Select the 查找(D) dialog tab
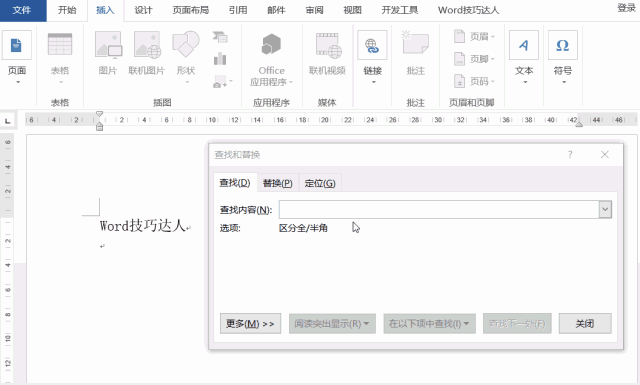This screenshot has width=640, height=385. coord(235,183)
